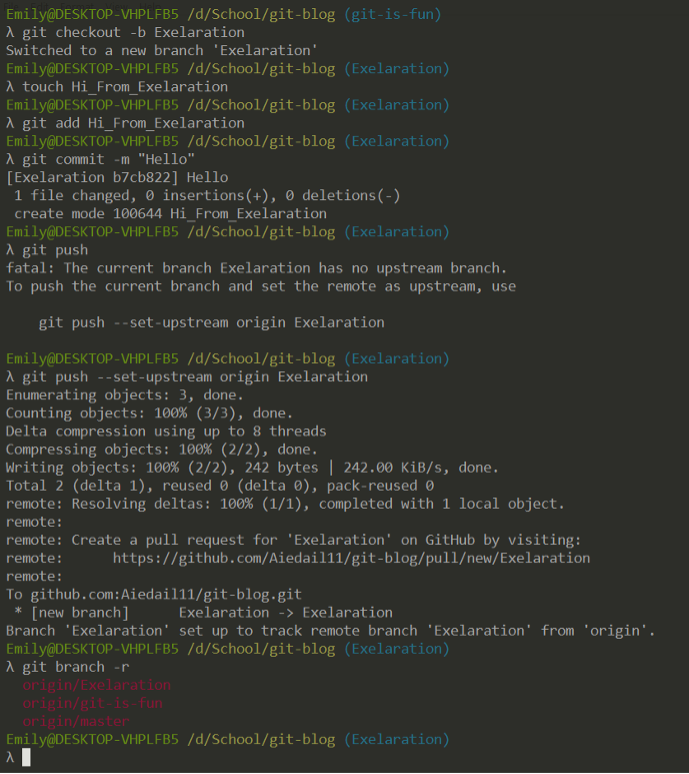Click the git checkout -b Exelaration command
The image size is (689, 774).
click(133, 33)
